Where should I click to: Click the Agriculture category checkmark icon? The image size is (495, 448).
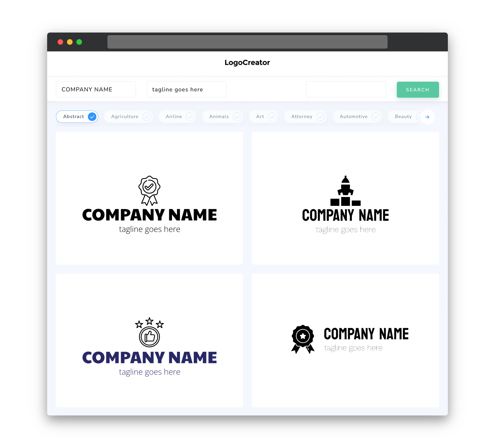click(147, 116)
